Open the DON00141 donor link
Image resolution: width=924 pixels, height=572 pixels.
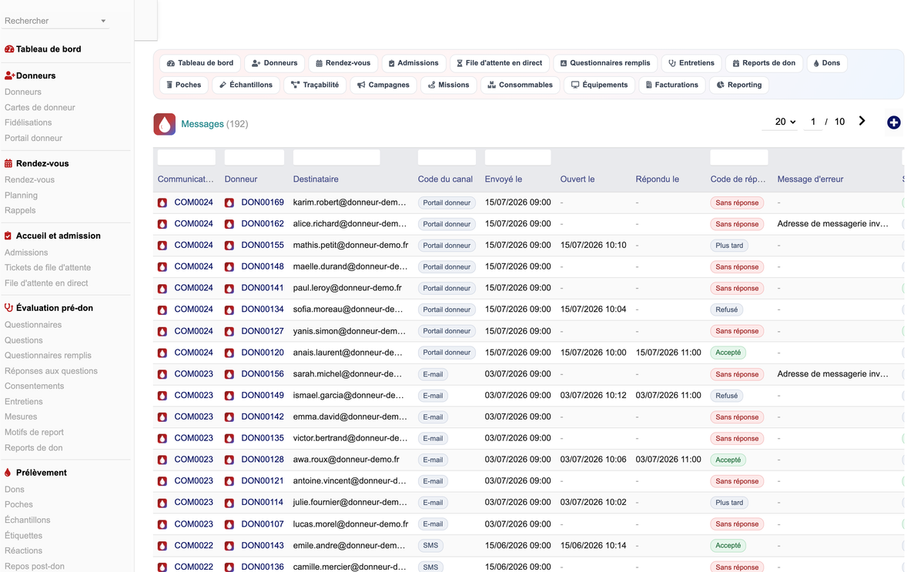coord(263,288)
